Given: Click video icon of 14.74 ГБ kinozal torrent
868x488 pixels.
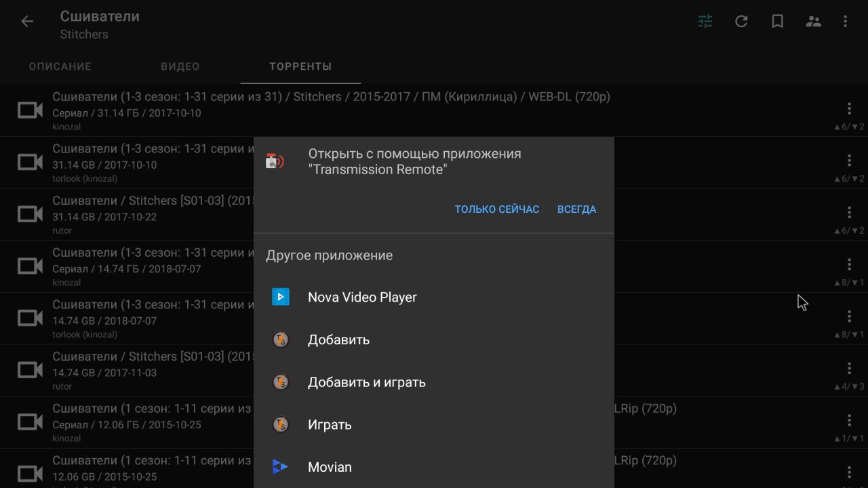Looking at the screenshot, I should [30, 266].
